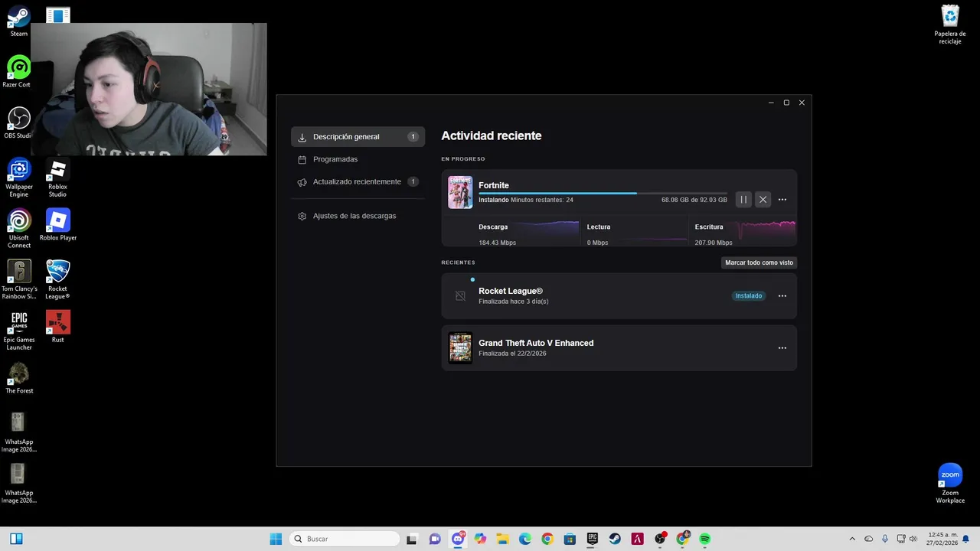
Task: Open Task View from the taskbar
Action: point(412,539)
